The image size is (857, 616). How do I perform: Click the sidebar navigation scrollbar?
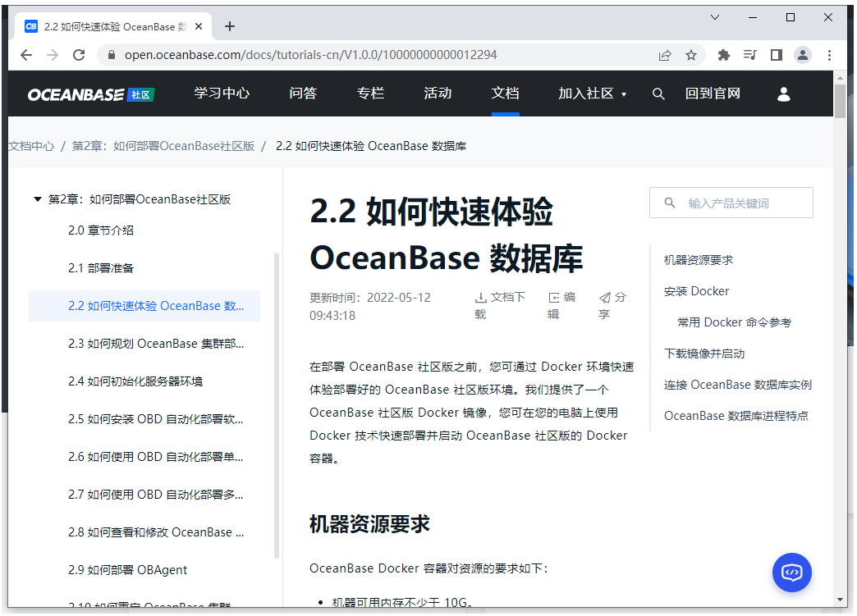coord(277,405)
